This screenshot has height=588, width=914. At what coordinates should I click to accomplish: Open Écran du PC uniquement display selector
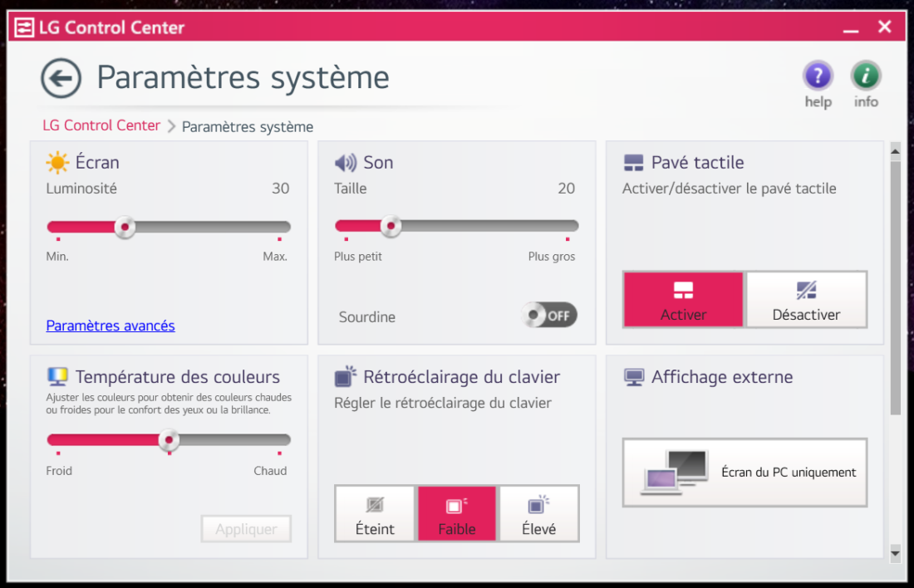pos(744,473)
